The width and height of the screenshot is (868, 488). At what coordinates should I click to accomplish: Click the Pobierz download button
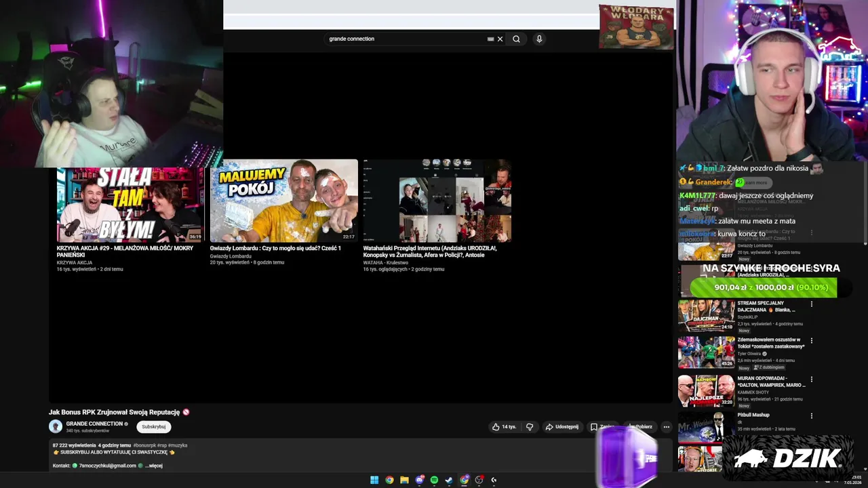[x=641, y=427]
